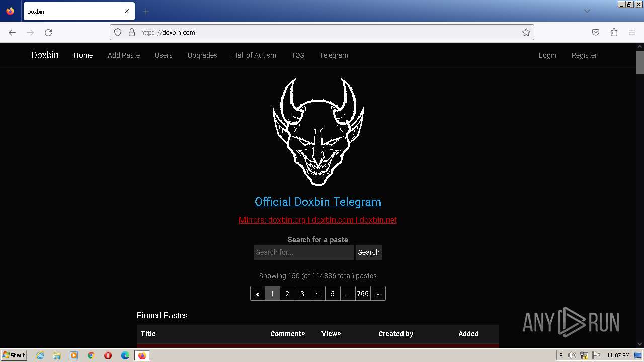Close the Doxbin tab
Screen dimensions: 644x362
click(x=127, y=11)
